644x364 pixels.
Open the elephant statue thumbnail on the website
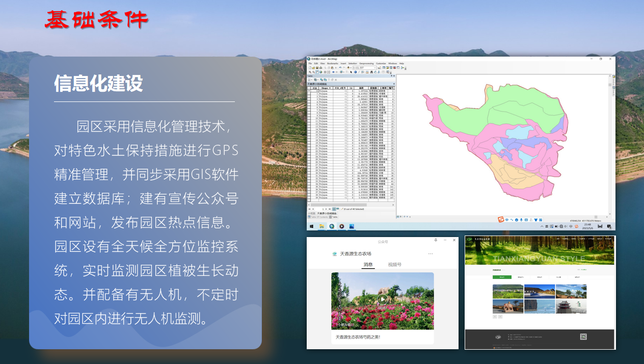[x=508, y=306]
